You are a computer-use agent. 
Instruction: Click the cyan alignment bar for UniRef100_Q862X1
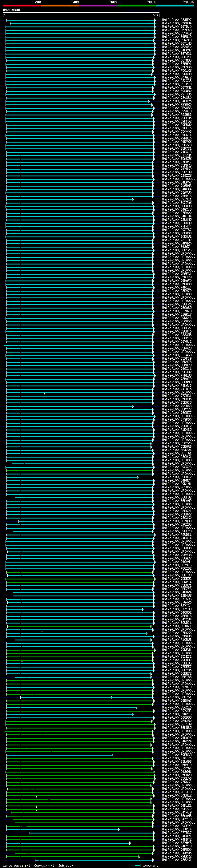95,860
